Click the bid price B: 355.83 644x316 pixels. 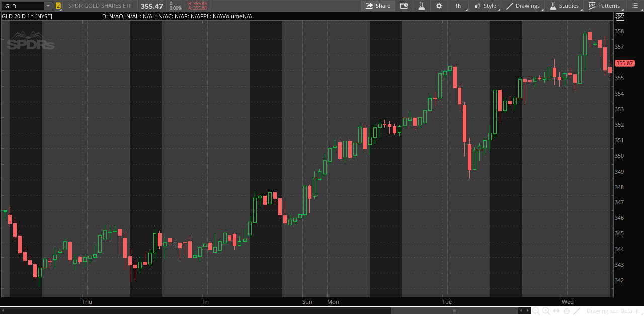click(x=197, y=3)
